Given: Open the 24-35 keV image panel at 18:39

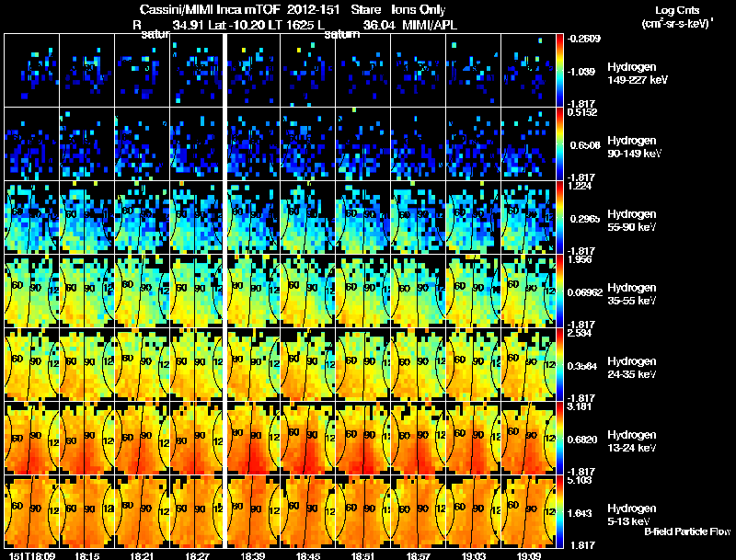Looking at the screenshot, I should point(253,364).
